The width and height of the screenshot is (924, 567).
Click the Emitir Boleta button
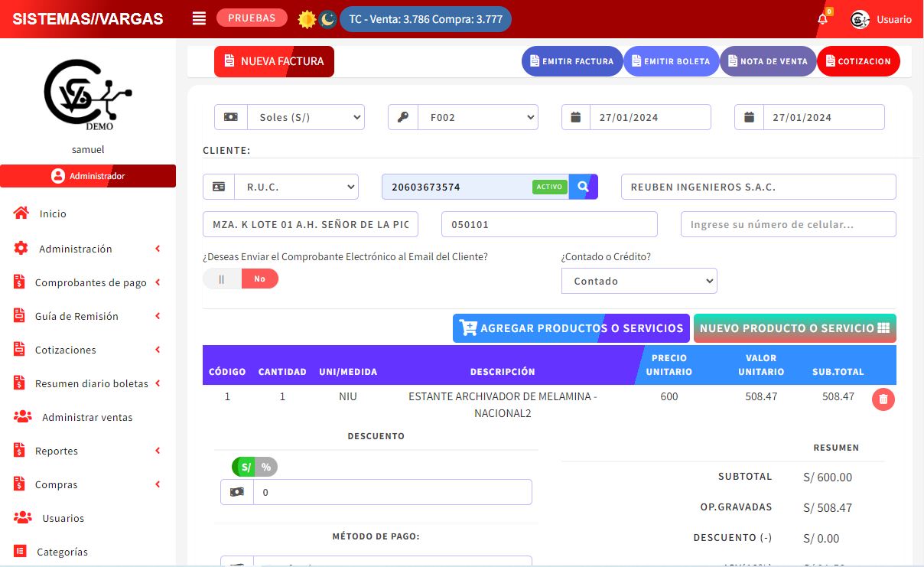coord(671,61)
